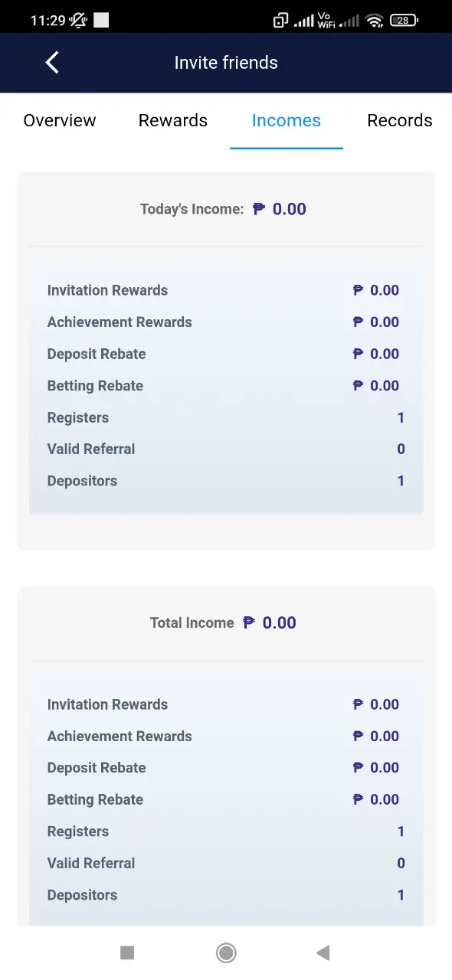
Task: Tap the muted bell notification icon
Action: [x=78, y=21]
